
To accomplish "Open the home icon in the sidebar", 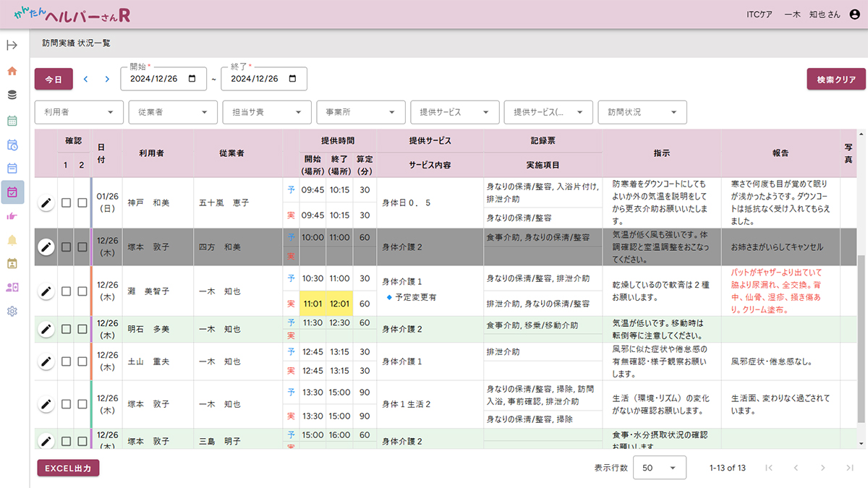I will (12, 71).
